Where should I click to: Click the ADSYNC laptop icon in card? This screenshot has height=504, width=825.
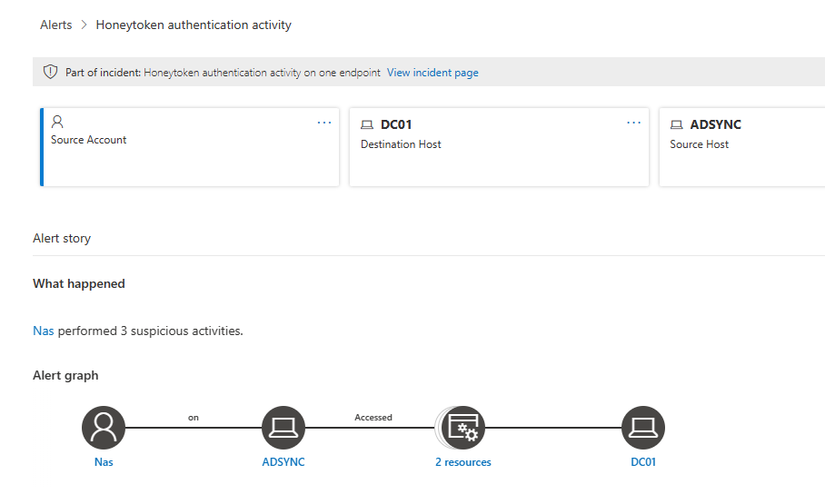point(676,124)
